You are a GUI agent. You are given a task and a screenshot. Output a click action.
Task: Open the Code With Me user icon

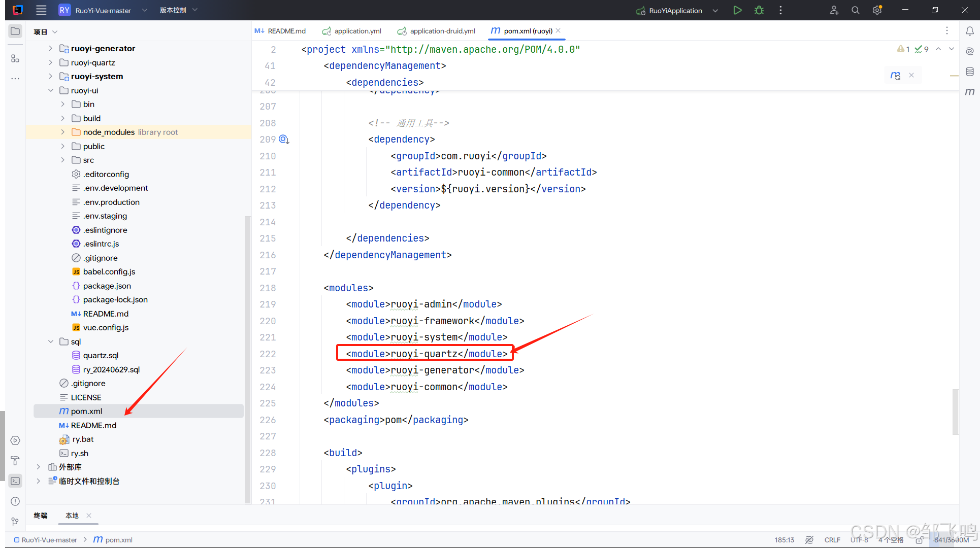pyautogui.click(x=834, y=10)
